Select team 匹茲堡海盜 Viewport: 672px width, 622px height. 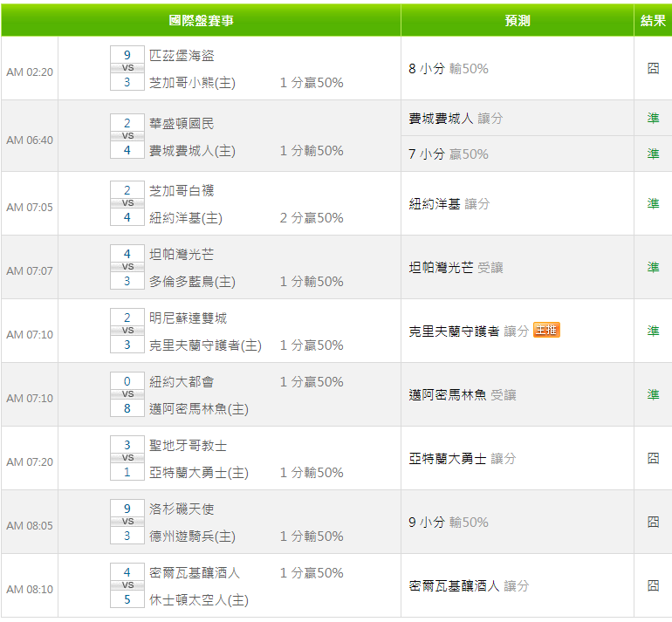182,55
